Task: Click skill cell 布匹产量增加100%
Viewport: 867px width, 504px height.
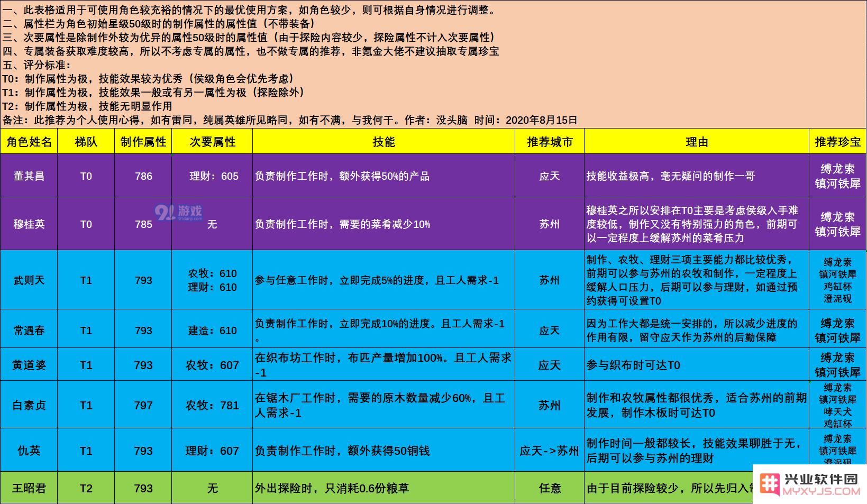Action: (384, 365)
